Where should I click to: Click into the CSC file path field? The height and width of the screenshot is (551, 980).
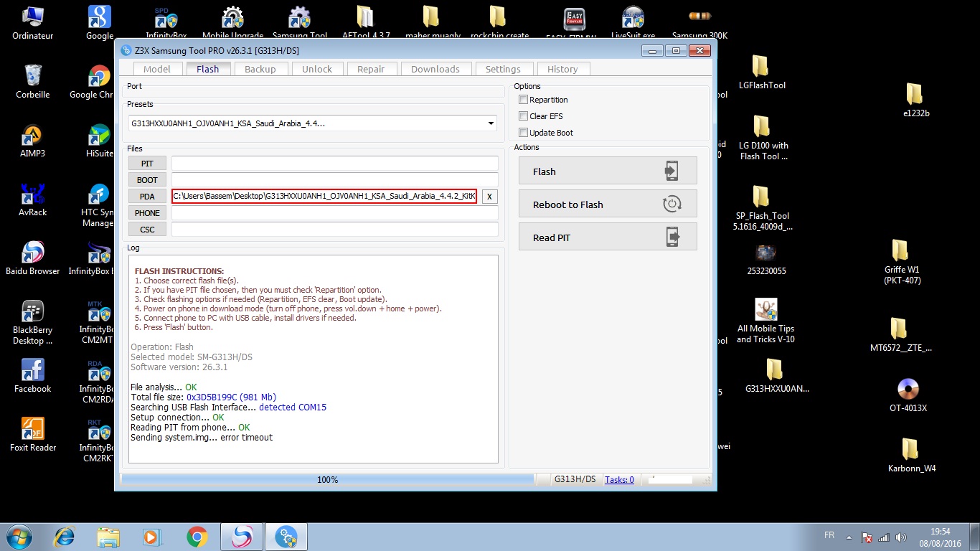pos(334,230)
